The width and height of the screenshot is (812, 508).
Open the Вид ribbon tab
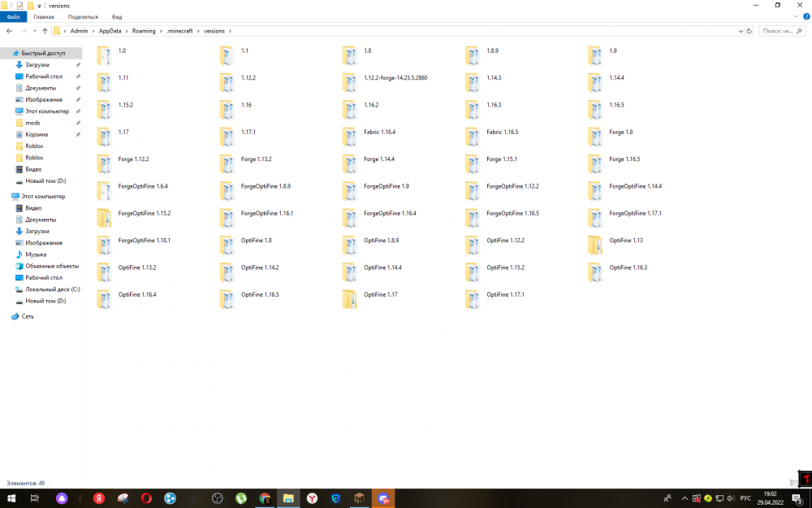click(117, 17)
